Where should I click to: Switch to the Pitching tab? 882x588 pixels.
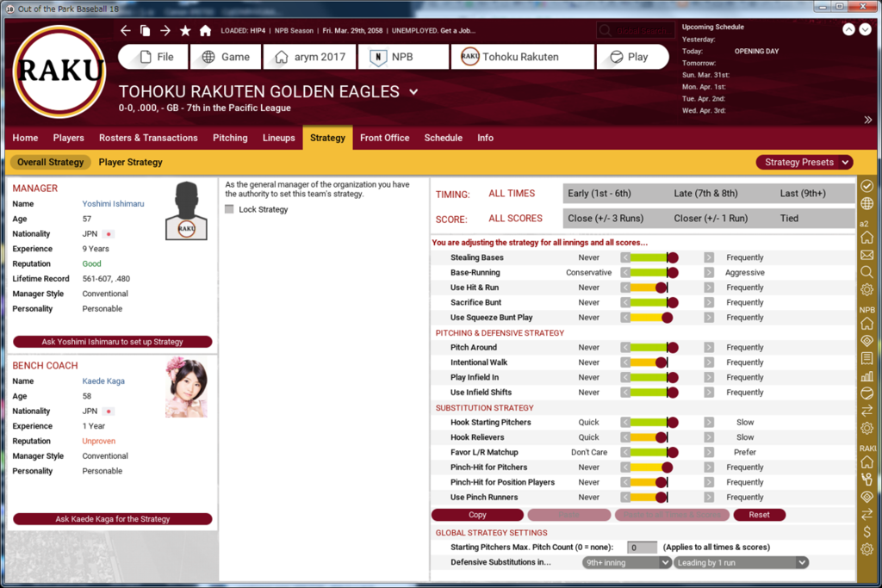click(x=230, y=138)
